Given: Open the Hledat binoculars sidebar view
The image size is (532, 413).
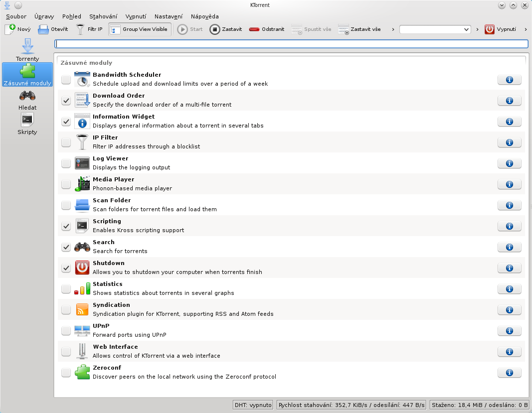Looking at the screenshot, I should 27,99.
